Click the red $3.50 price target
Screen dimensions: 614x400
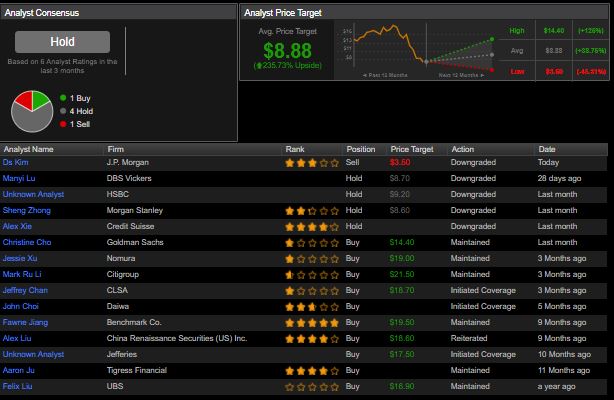click(400, 162)
